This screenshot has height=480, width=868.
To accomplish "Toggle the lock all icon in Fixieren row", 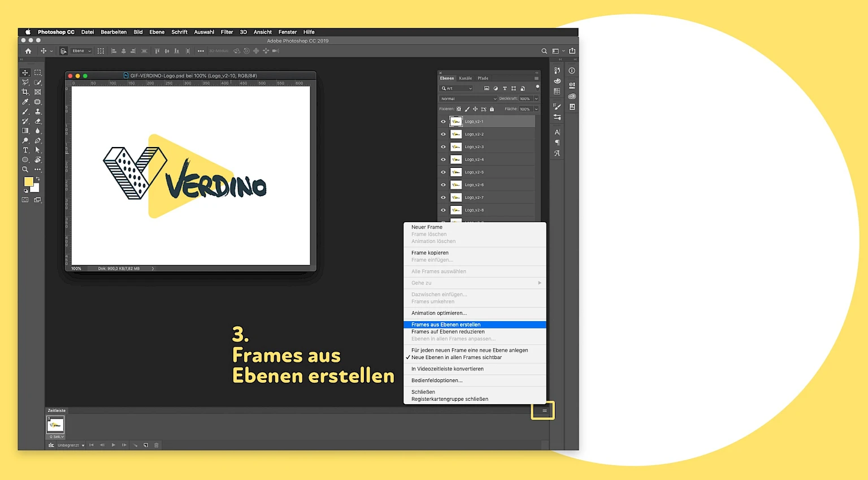I will (492, 109).
